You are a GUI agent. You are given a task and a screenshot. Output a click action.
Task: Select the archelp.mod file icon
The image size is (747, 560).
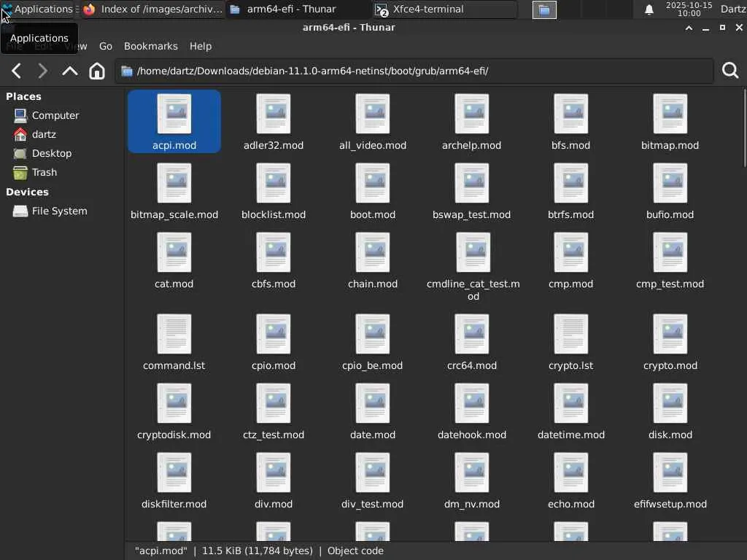[472, 114]
